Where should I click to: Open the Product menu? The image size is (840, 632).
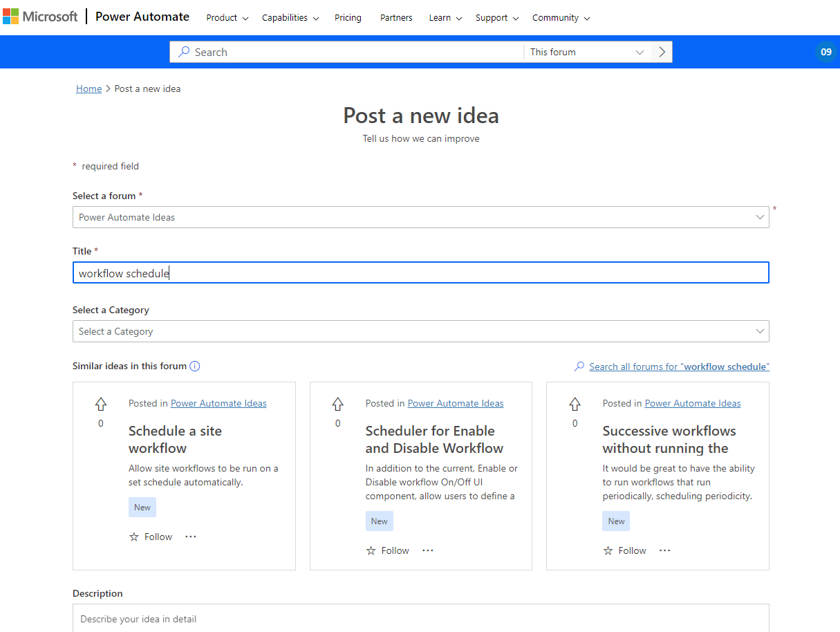point(227,18)
